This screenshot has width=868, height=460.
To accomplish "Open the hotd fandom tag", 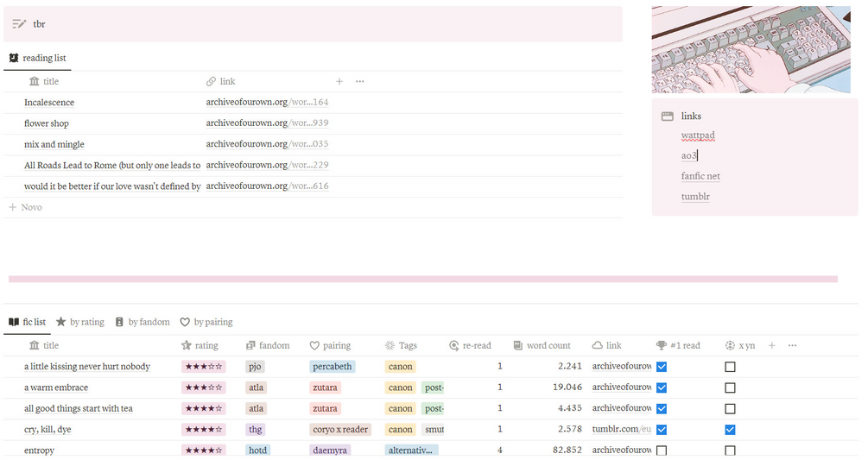I will [257, 451].
